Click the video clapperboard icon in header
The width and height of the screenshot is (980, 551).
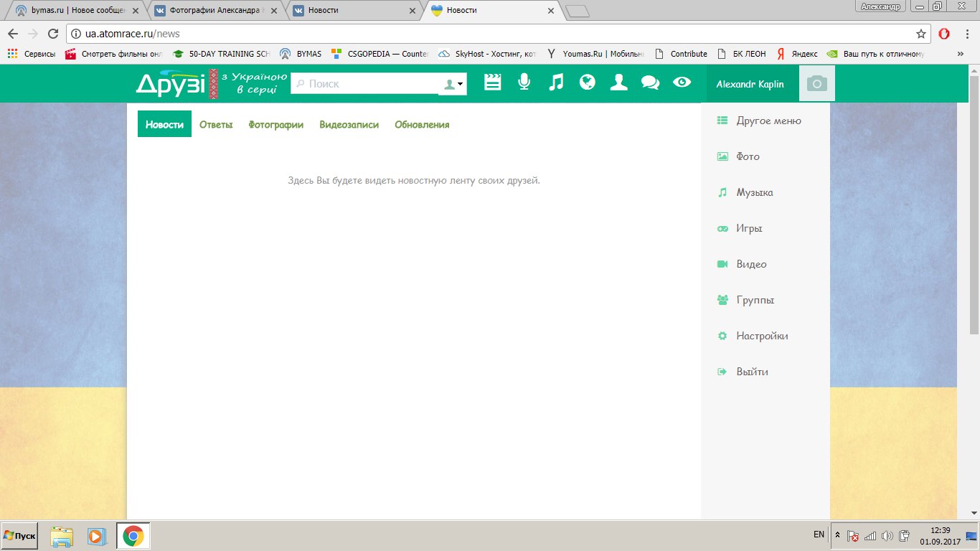coord(492,83)
